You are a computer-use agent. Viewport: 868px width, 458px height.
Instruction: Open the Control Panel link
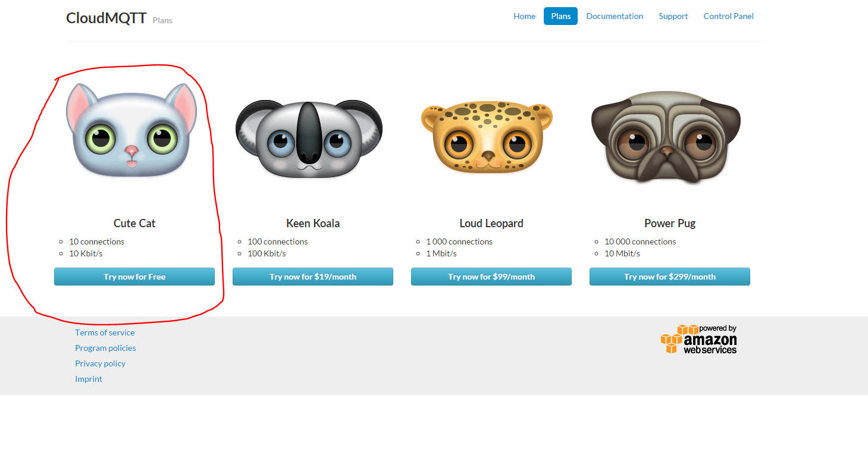click(x=728, y=16)
